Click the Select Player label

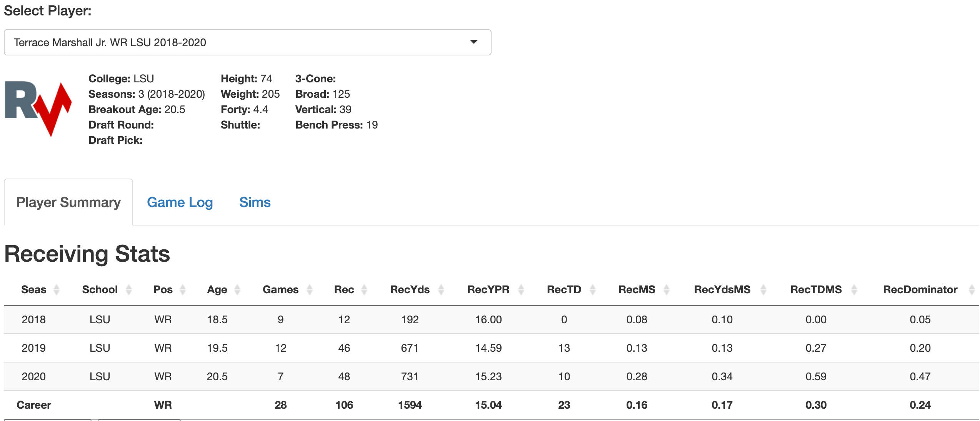[48, 11]
